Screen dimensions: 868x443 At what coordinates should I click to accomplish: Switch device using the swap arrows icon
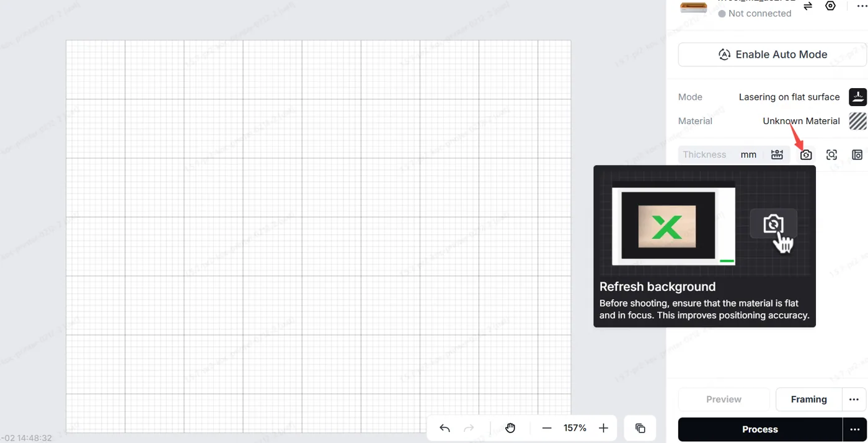click(808, 6)
